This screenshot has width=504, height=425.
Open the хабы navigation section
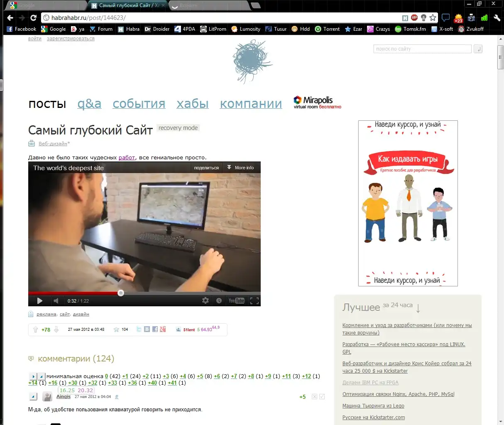(x=192, y=104)
